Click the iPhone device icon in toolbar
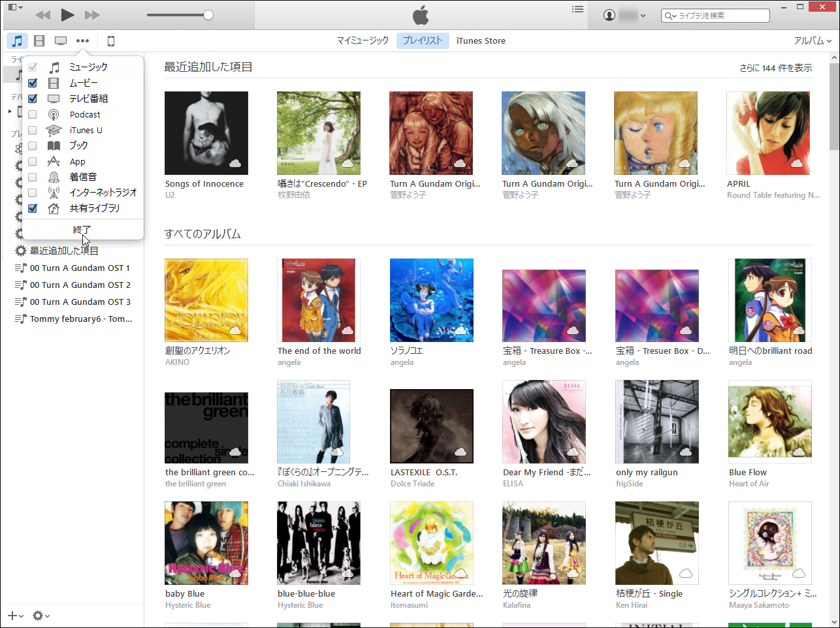The image size is (840, 628). point(111,41)
